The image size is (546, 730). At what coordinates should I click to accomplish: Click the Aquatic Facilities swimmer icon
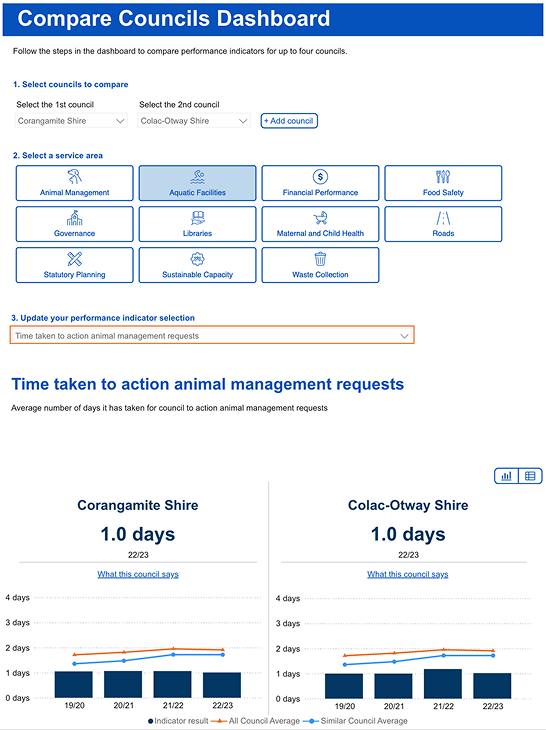click(x=197, y=176)
